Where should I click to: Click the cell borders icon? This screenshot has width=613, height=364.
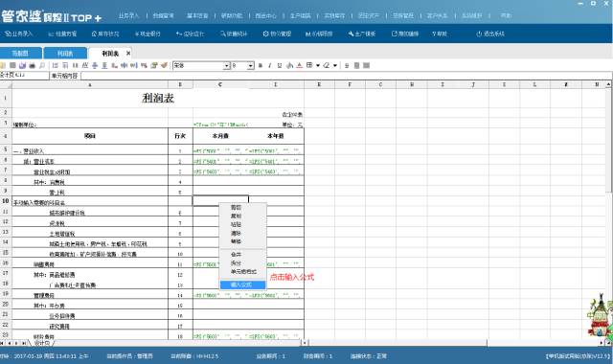[309, 65]
